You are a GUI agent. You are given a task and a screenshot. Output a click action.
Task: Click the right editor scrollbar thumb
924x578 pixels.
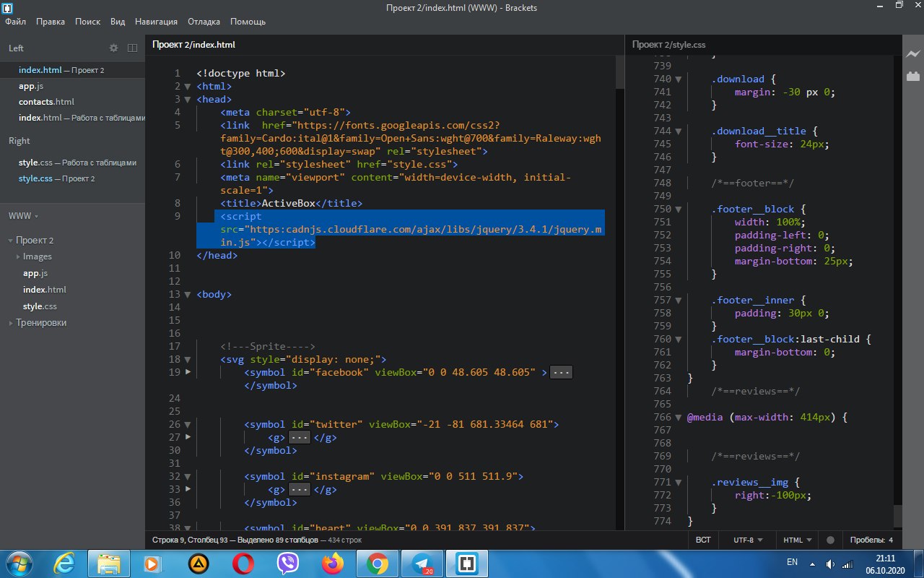pos(897,516)
